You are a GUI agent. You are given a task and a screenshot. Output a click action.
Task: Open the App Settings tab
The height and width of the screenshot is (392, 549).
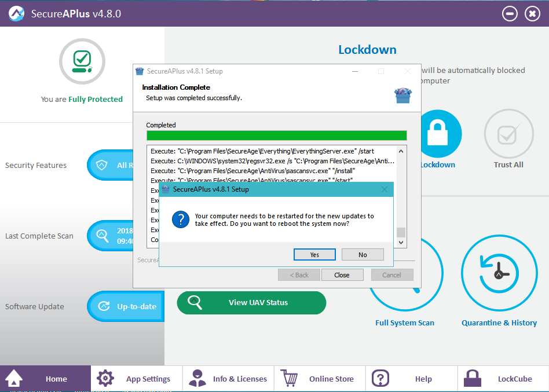coord(137,379)
